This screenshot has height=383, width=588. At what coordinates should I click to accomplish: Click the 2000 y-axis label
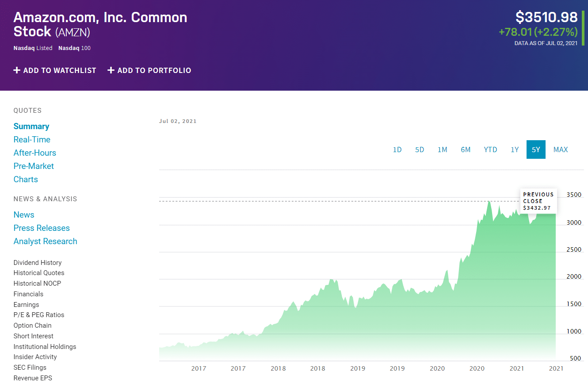(574, 277)
